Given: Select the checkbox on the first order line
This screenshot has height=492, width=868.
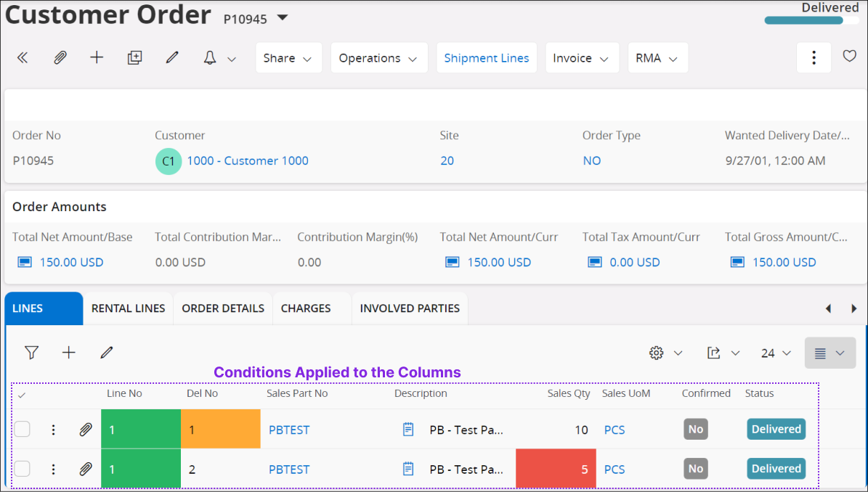Looking at the screenshot, I should pos(22,429).
